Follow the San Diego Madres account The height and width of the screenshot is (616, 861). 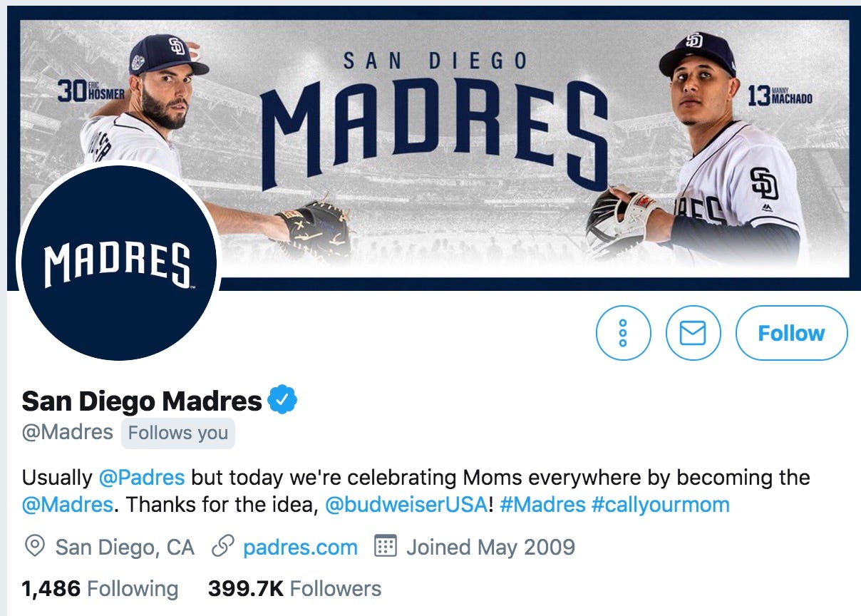791,333
